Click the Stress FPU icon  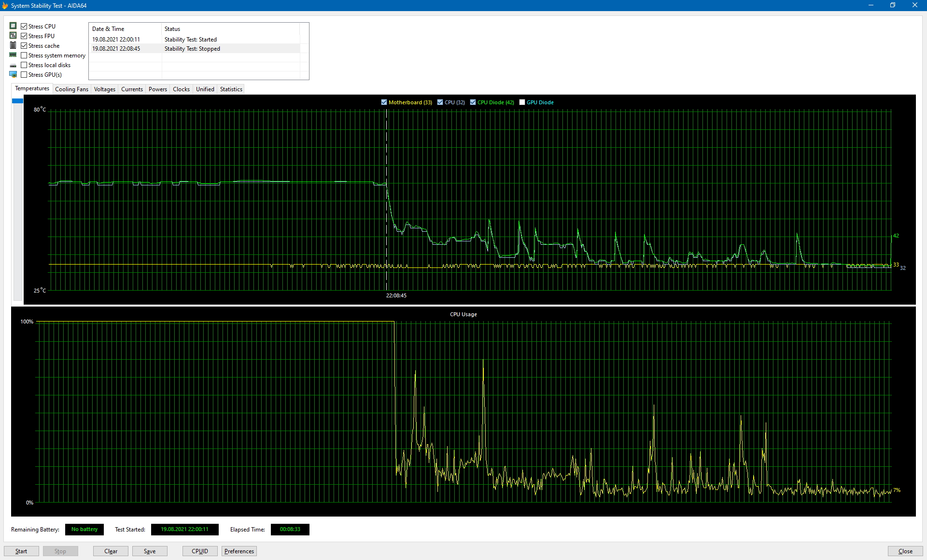(13, 36)
